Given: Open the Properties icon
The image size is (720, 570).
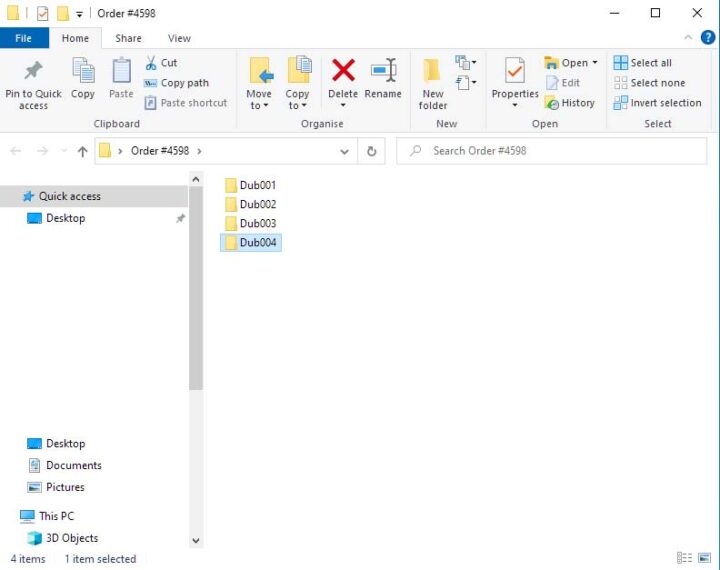Looking at the screenshot, I should [515, 72].
